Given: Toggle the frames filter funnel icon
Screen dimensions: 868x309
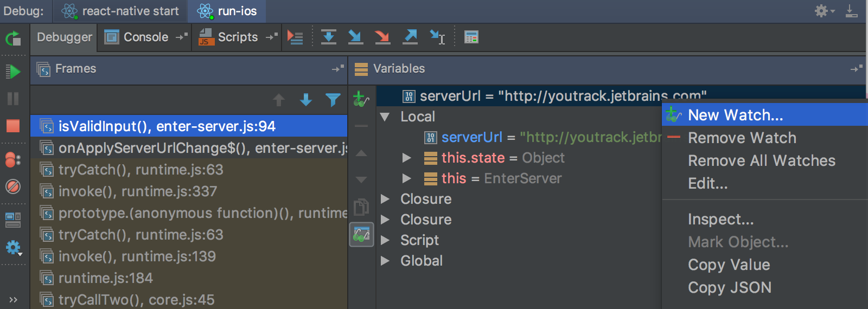Looking at the screenshot, I should [333, 100].
